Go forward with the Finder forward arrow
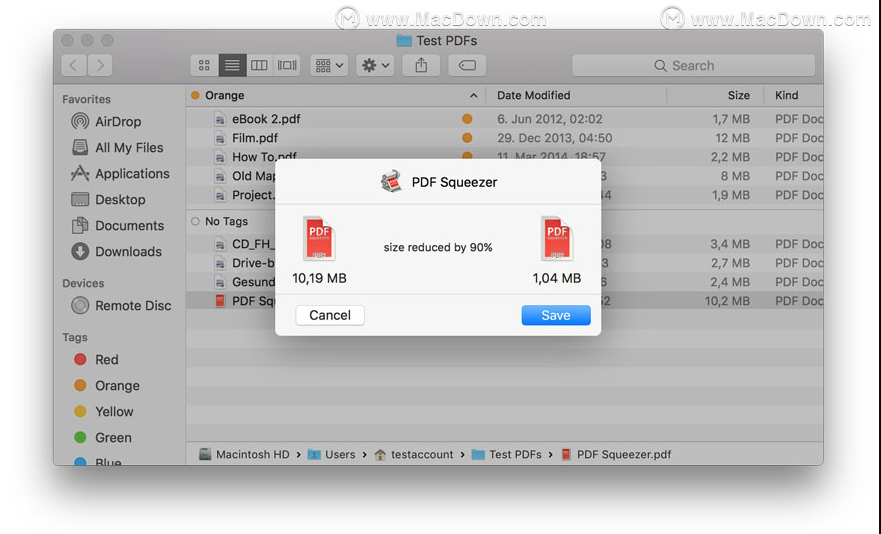Image resolution: width=881 pixels, height=534 pixels. [x=100, y=65]
